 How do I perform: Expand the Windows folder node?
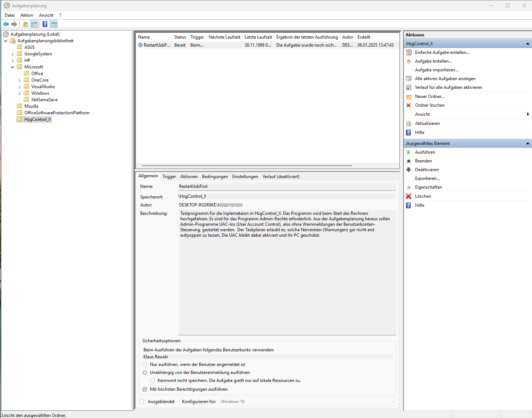click(x=20, y=94)
